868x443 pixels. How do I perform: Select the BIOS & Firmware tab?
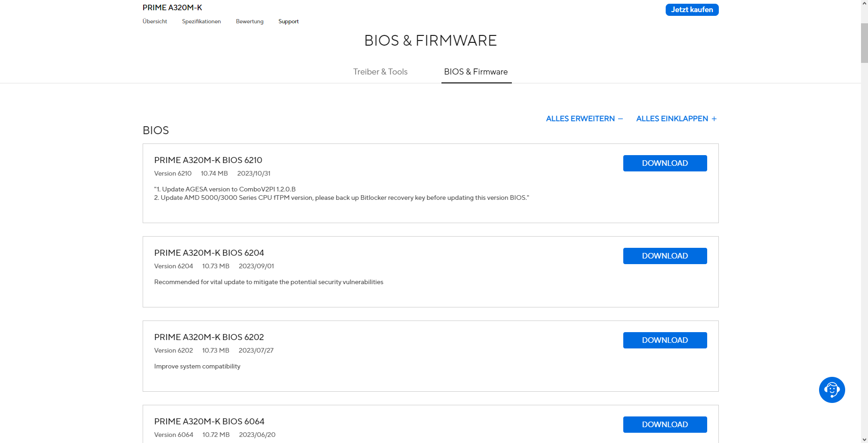tap(476, 72)
